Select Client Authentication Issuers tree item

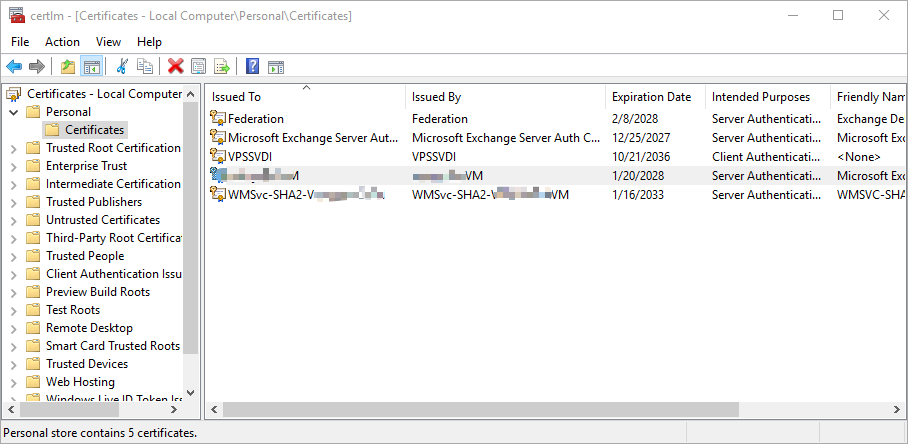tap(114, 274)
